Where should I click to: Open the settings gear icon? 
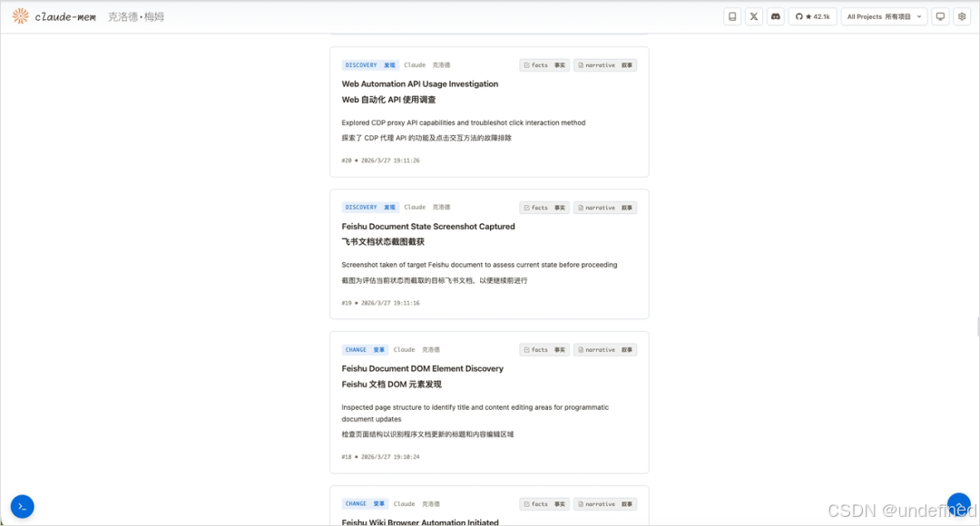point(962,17)
